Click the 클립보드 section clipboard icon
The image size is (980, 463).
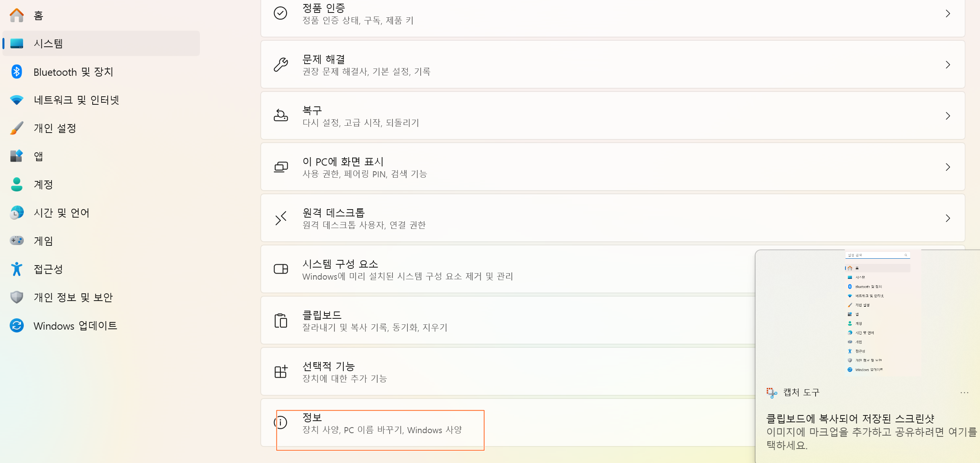click(281, 320)
